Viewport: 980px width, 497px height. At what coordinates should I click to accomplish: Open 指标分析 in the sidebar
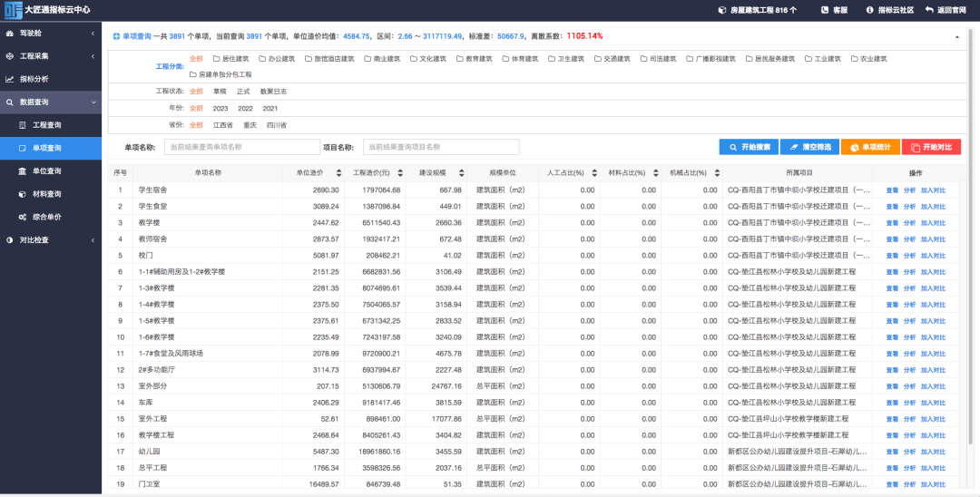(51, 79)
